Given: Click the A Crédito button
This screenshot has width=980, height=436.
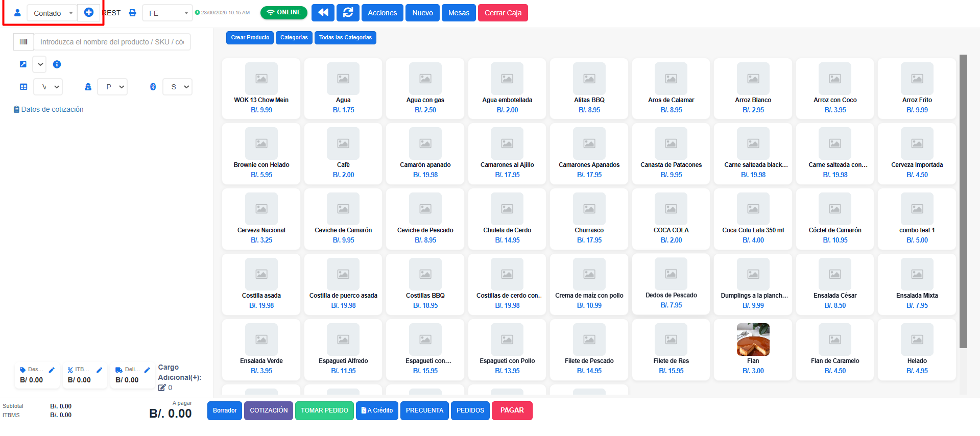Looking at the screenshot, I should 377,410.
